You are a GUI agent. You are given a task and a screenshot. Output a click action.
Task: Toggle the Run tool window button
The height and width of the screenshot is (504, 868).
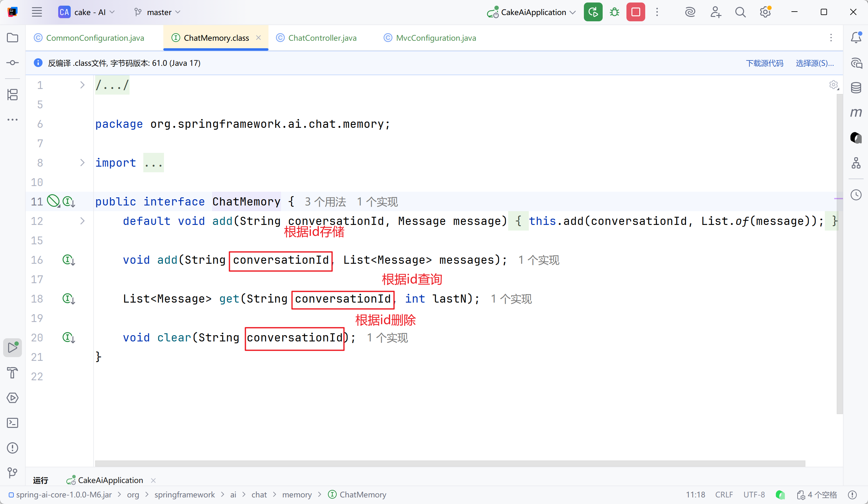[x=13, y=347]
